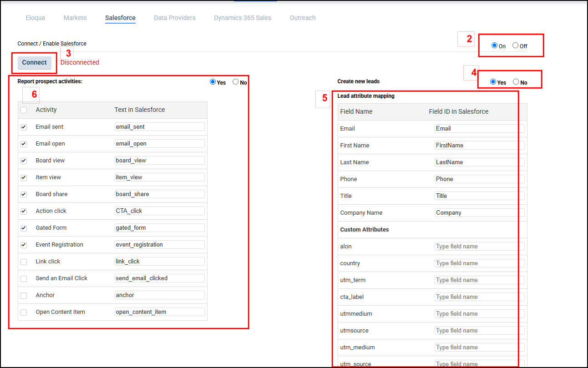Select No for Report prospect activities
The image size is (588, 368).
[x=235, y=82]
